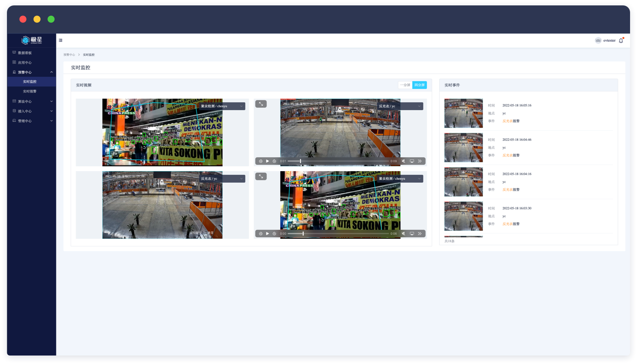Screen dimensions: 637x364
Task: Switch to 四分屏 four-screen layout
Action: [420, 85]
